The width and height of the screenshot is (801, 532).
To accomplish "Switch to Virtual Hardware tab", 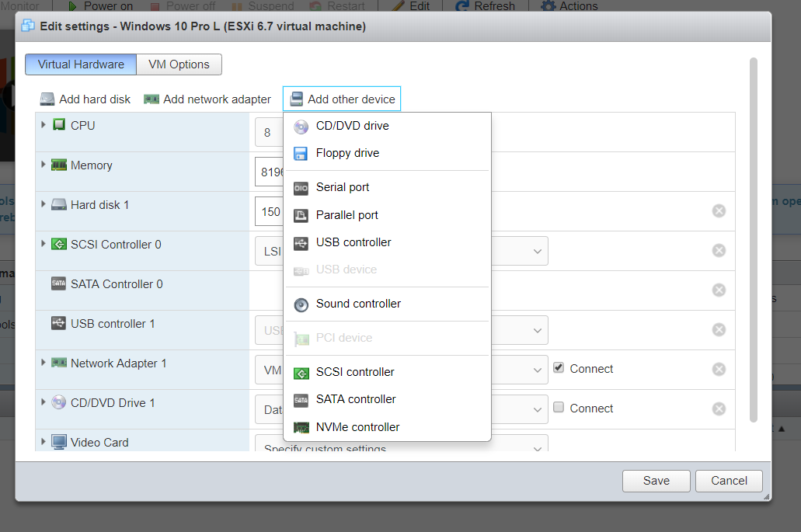I will point(81,64).
